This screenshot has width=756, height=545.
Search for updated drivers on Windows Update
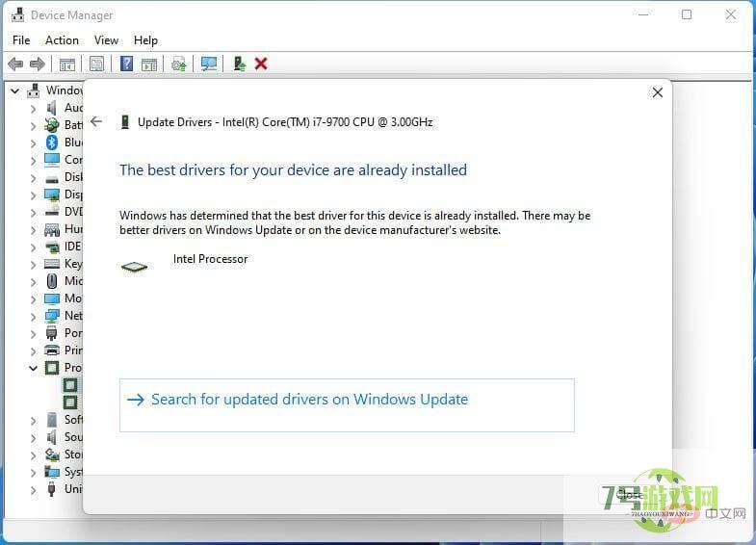click(x=347, y=404)
